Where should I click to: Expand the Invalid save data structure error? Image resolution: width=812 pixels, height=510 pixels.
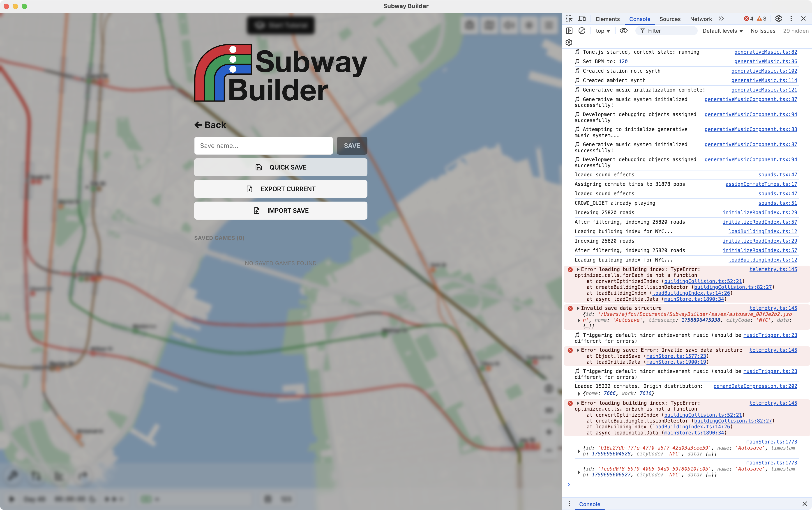pyautogui.click(x=578, y=308)
